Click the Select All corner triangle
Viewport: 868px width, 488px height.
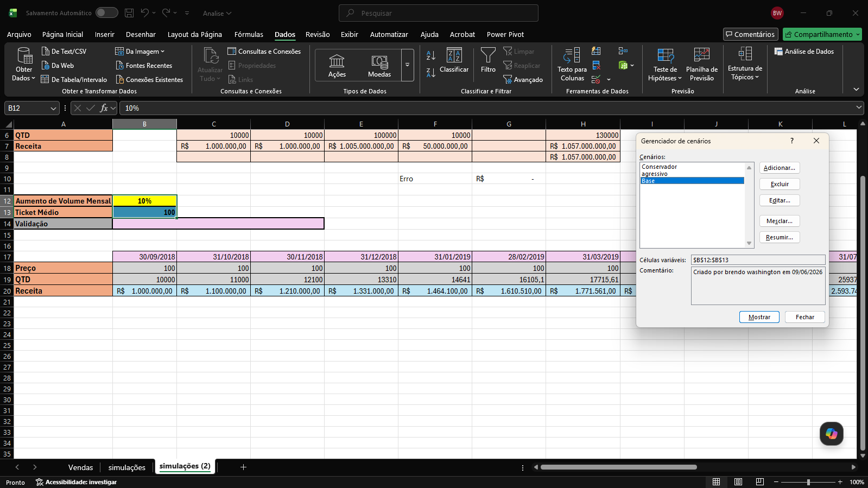click(x=8, y=124)
